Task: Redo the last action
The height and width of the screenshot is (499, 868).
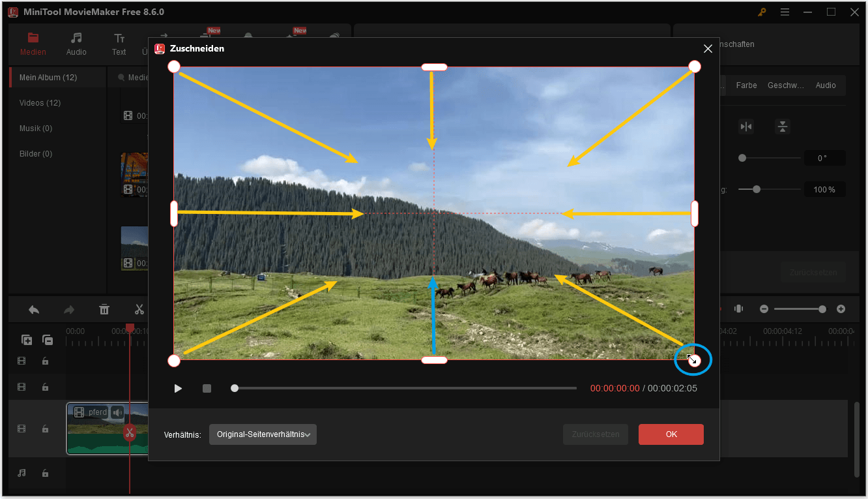Action: pos(68,309)
